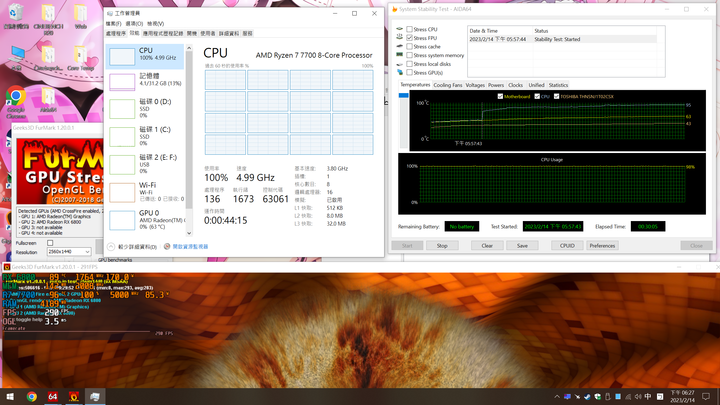
Task: Click the Clear button in AIDA64
Action: click(487, 246)
